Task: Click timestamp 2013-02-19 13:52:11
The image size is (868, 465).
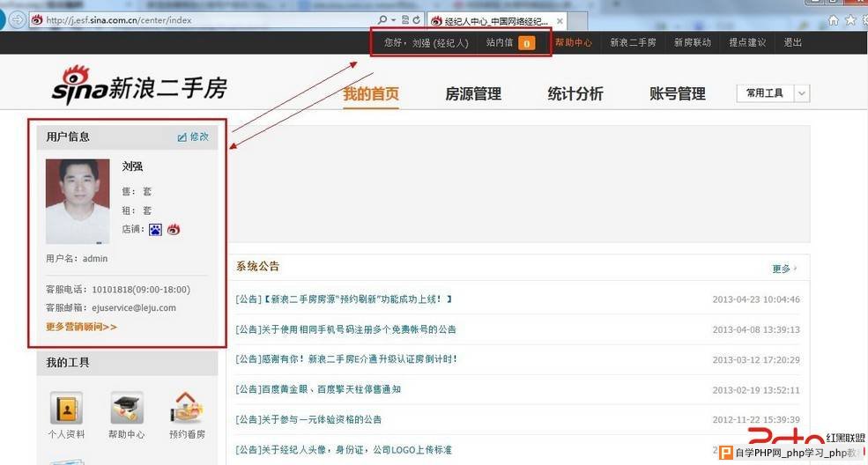Action: pos(756,390)
